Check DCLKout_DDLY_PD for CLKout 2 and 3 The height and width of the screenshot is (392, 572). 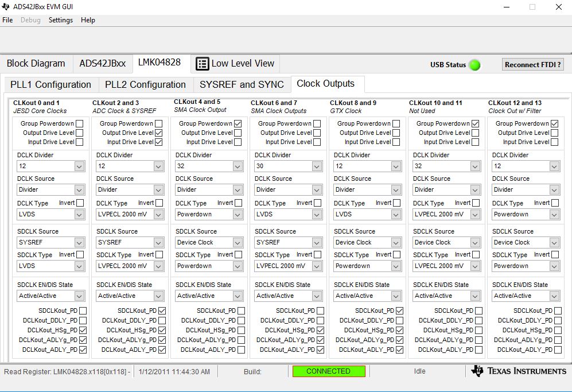click(162, 320)
